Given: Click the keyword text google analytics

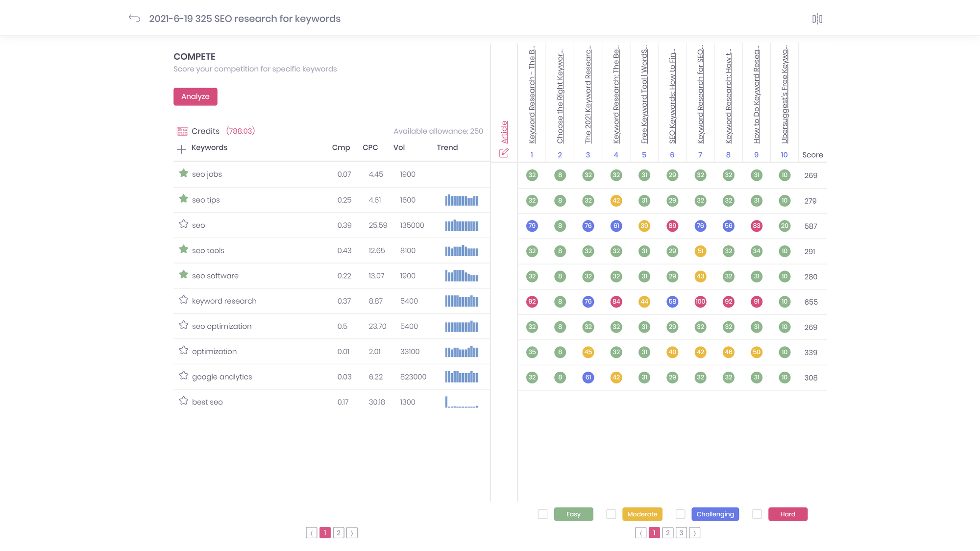Looking at the screenshot, I should (222, 377).
